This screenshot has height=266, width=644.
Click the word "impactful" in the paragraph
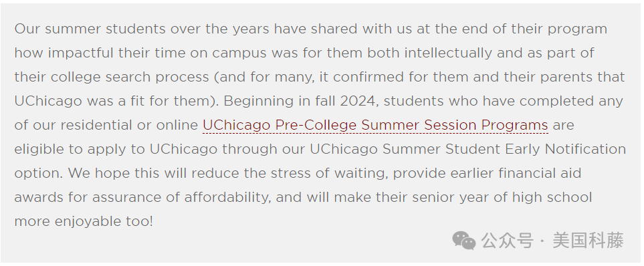(x=80, y=53)
